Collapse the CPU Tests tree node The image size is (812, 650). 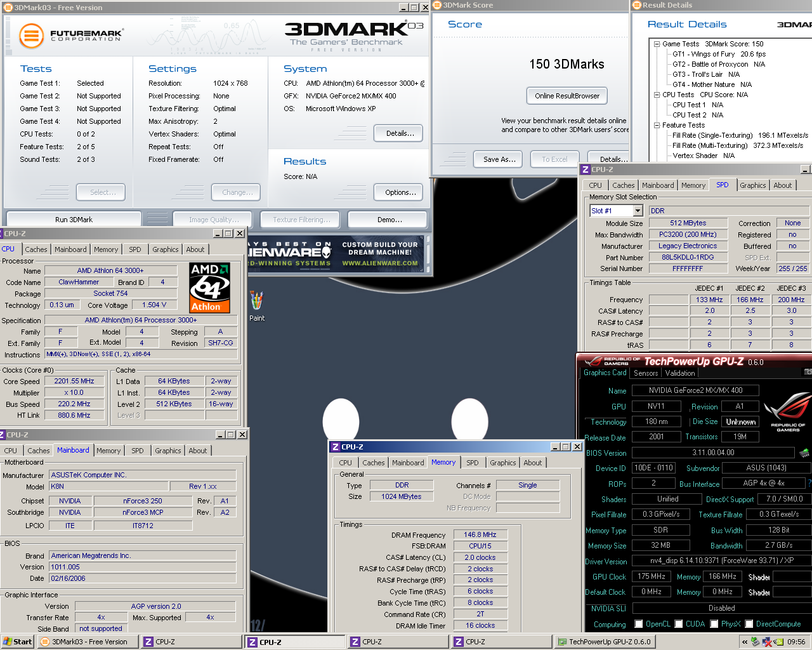point(657,95)
